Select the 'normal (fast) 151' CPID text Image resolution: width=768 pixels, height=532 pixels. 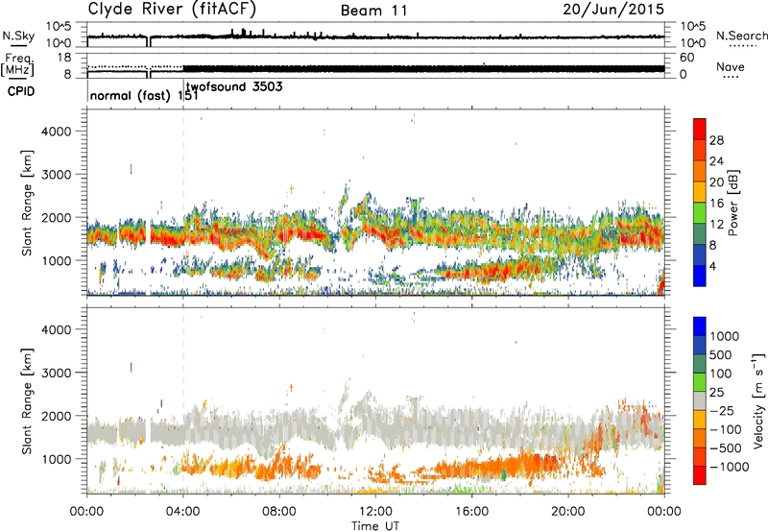[144, 95]
